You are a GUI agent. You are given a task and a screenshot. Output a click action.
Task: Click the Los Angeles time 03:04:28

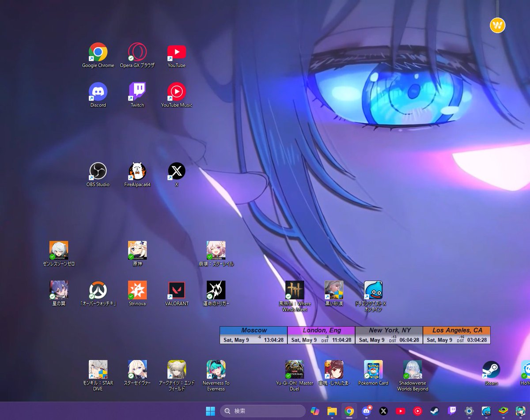tap(477, 340)
